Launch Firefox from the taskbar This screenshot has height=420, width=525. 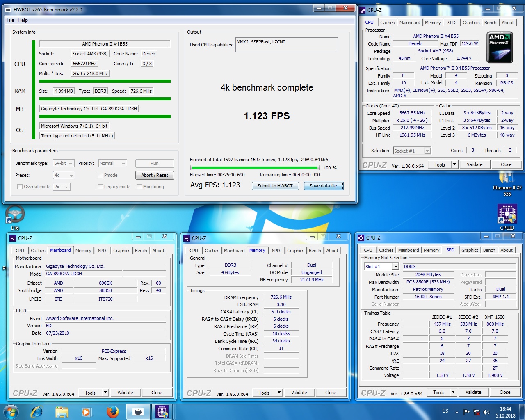[x=112, y=411]
